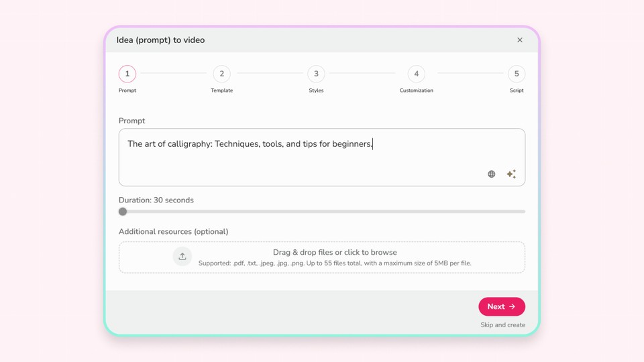The image size is (644, 362).
Task: Close the Idea to video dialog
Action: tap(520, 40)
